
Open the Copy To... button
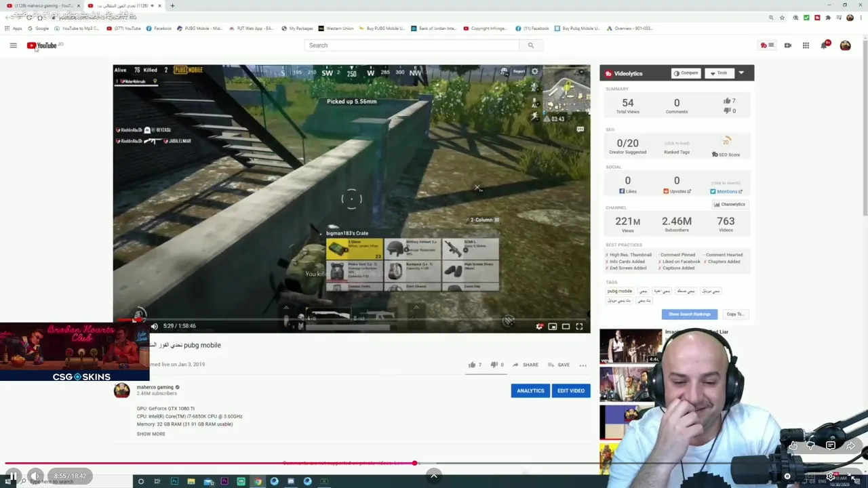click(x=735, y=314)
